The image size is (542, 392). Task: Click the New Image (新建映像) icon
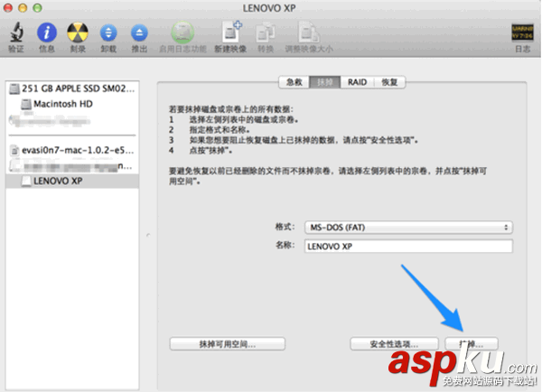pyautogui.click(x=231, y=33)
